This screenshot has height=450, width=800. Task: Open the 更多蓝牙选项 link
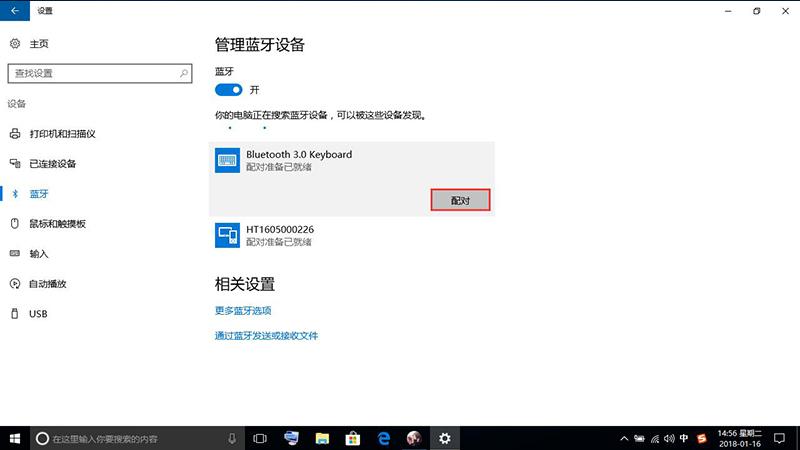click(x=243, y=310)
